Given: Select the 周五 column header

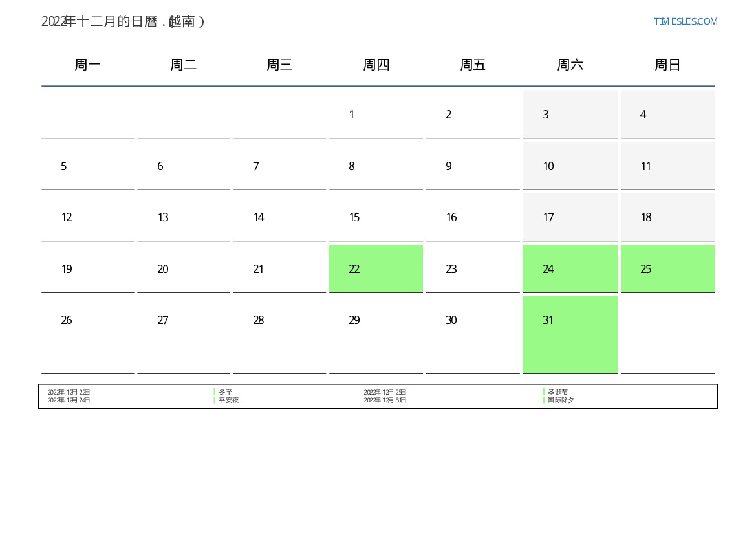Looking at the screenshot, I should click(x=473, y=65).
